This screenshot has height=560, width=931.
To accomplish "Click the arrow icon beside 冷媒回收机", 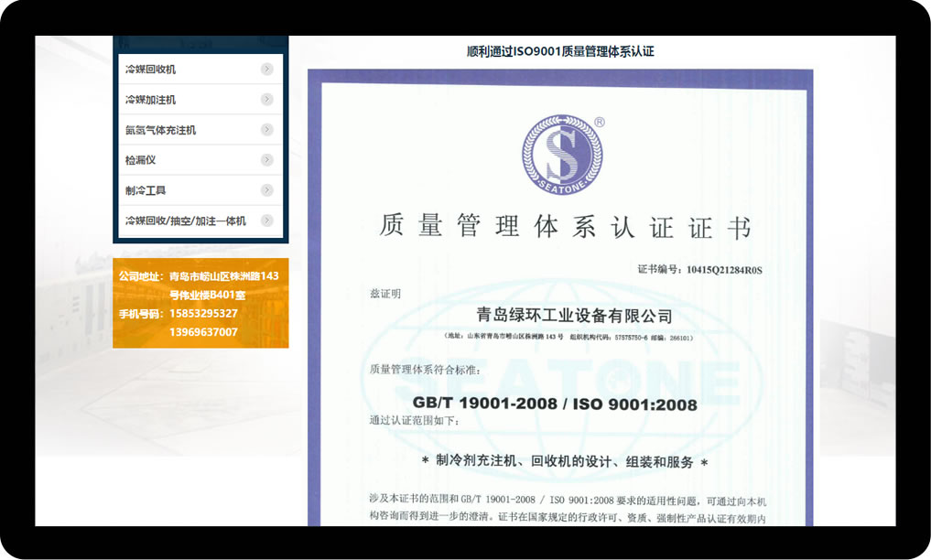I will pyautogui.click(x=267, y=69).
